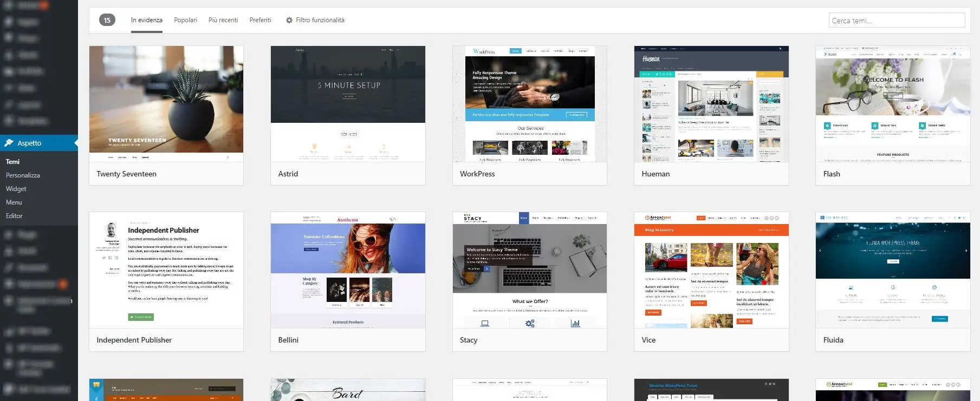Click the Fluida theme name label
This screenshot has height=401, width=980.
(833, 340)
